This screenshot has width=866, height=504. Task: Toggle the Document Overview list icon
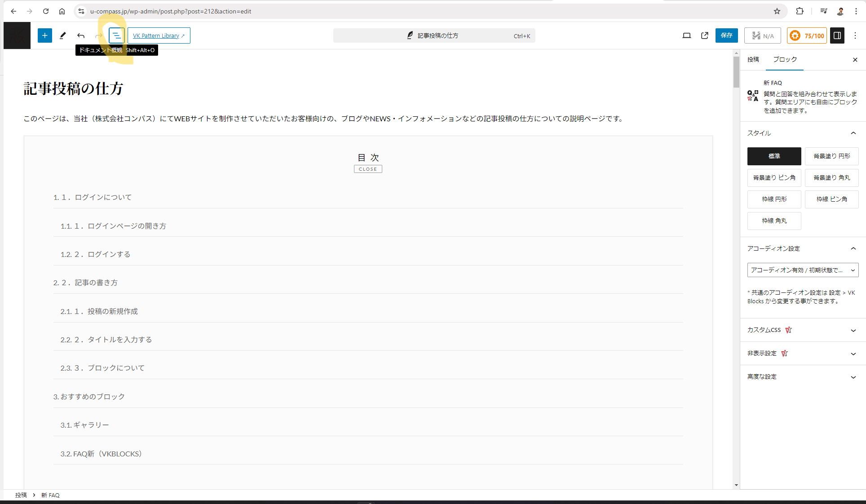116,35
